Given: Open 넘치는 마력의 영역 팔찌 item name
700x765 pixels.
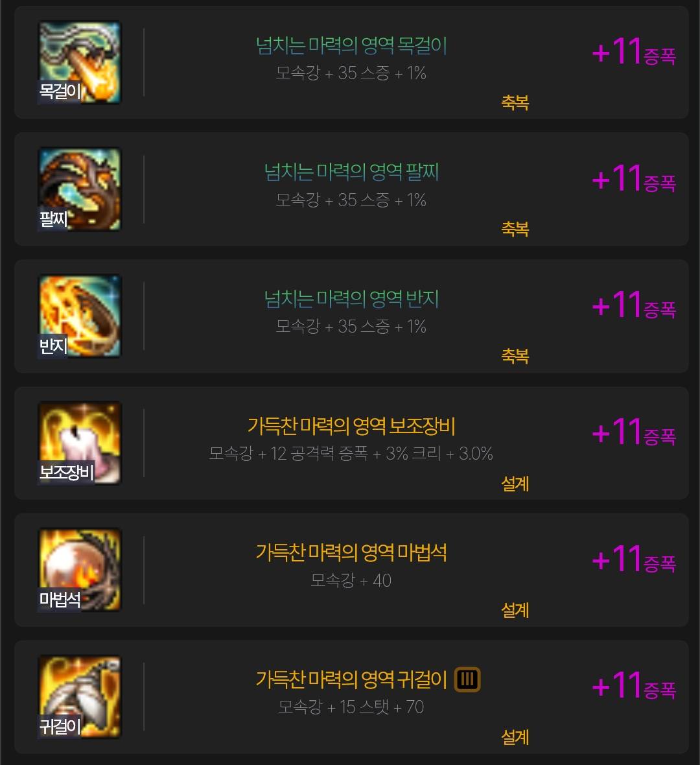Looking at the screenshot, I should pyautogui.click(x=351, y=172).
